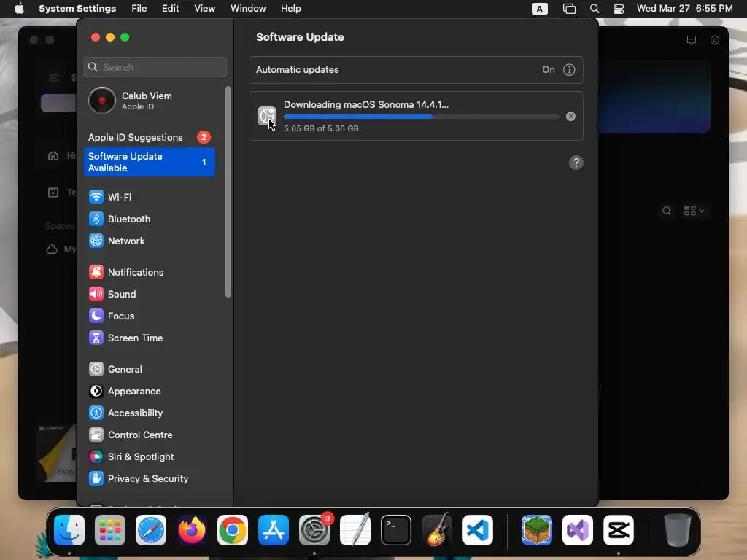This screenshot has height=560, width=747.
Task: Click the macOS update gear icon
Action: 267,116
